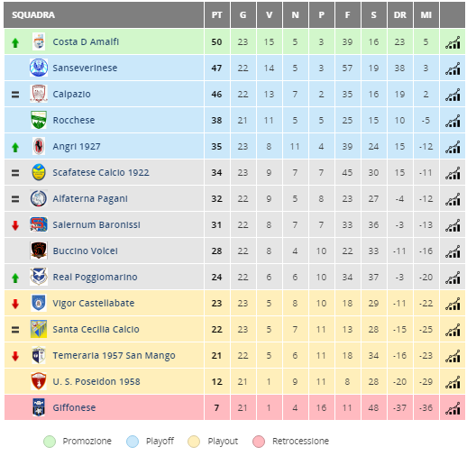Viewport: 476px width, 456px height.
Task: Open the Alfaterna Pagani team link
Action: click(x=90, y=199)
